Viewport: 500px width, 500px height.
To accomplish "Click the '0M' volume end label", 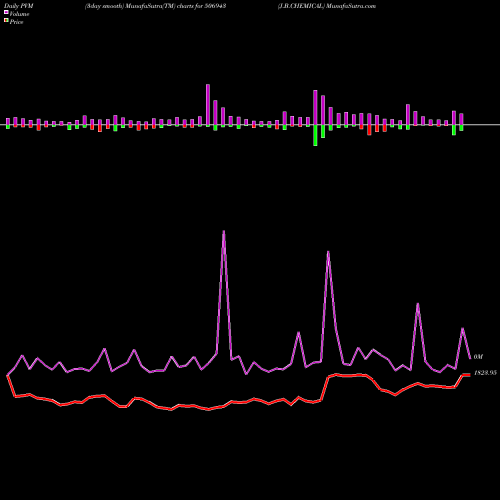I will pyautogui.click(x=478, y=357).
